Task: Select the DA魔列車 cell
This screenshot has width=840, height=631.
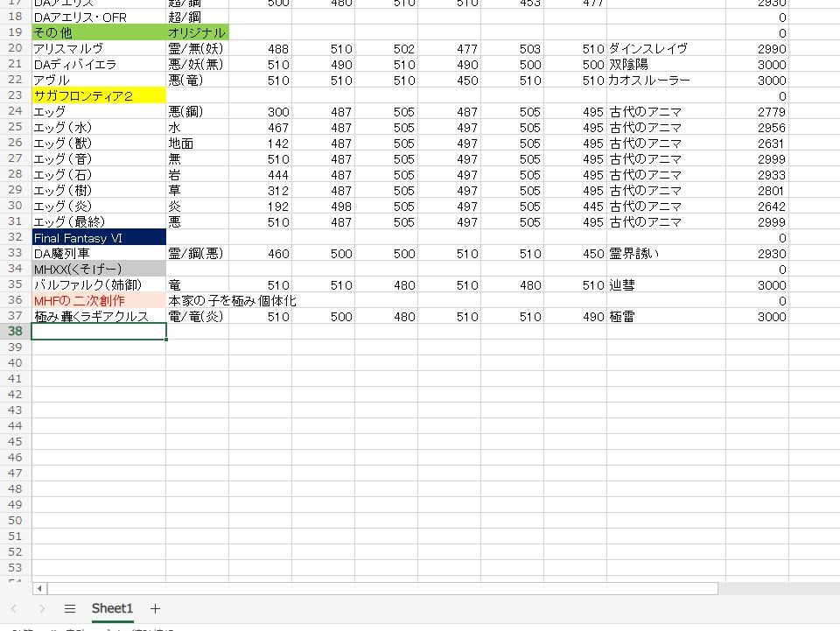Action: coord(99,254)
